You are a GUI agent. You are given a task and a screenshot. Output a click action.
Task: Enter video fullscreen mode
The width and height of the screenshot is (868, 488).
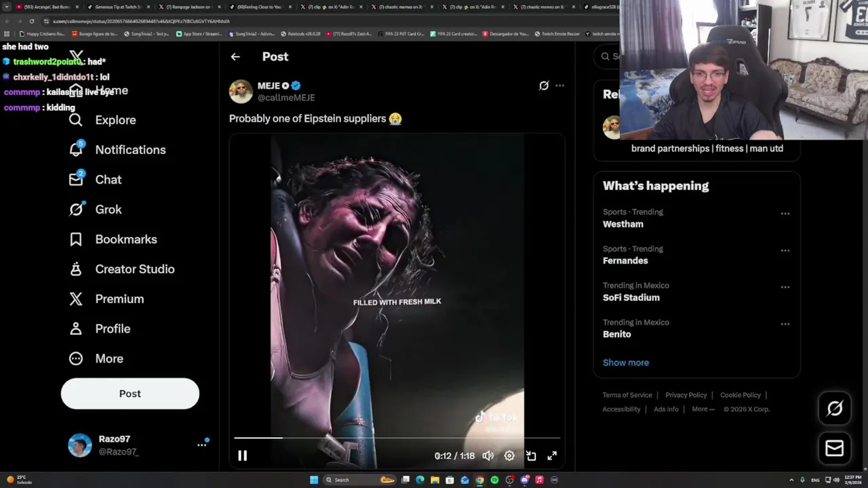[x=552, y=456]
